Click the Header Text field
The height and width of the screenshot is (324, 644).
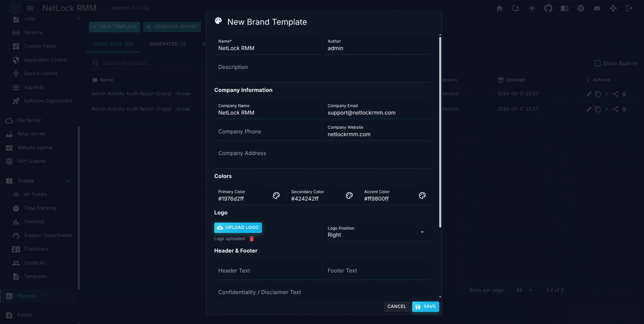coord(267,270)
